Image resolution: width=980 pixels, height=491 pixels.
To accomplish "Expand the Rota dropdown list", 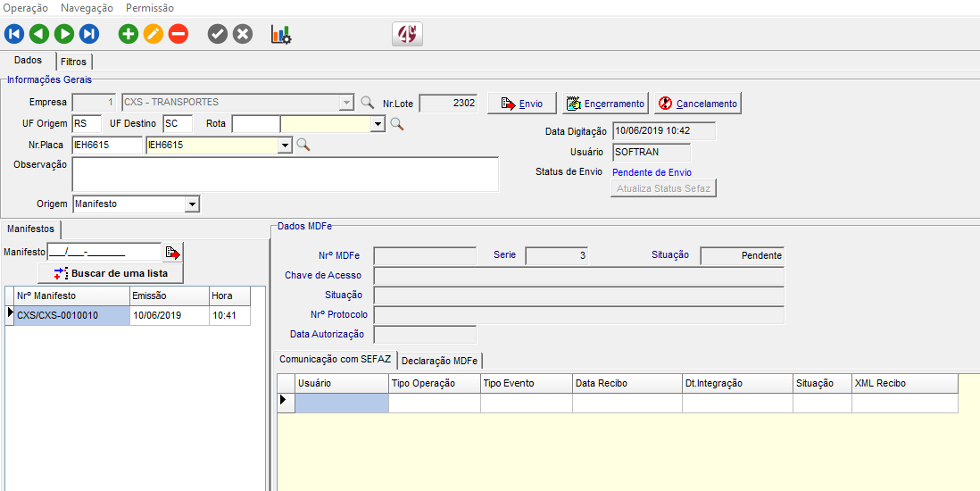I will coord(378,124).
